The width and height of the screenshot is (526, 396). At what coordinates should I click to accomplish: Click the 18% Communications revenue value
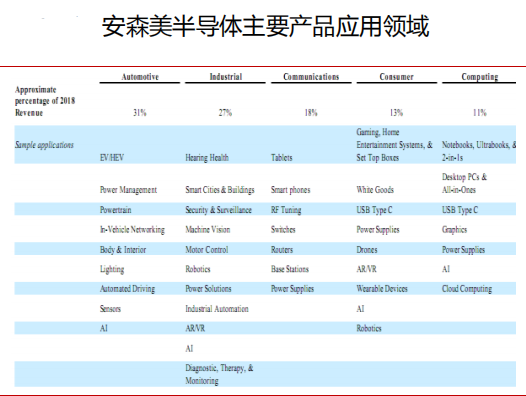click(311, 112)
